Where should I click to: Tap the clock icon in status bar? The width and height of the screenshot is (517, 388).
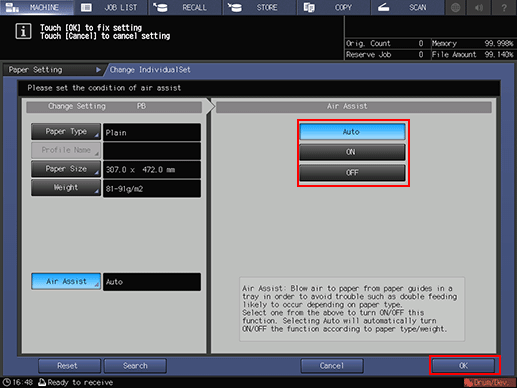click(x=6, y=382)
